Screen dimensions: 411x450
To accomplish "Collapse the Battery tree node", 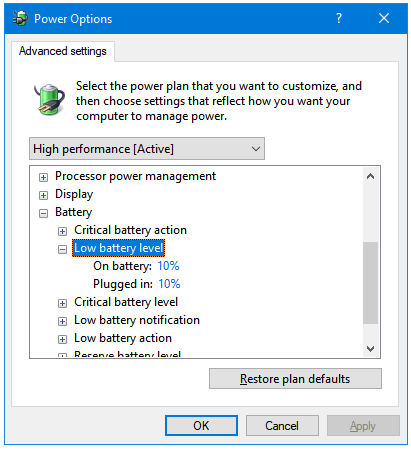I will 43,213.
